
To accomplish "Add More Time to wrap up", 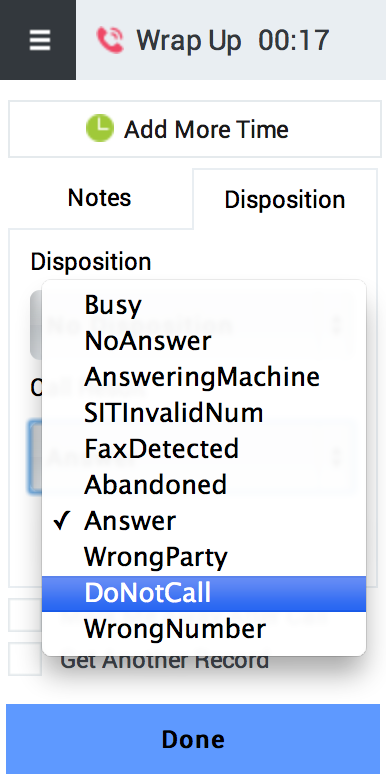I will [195, 129].
